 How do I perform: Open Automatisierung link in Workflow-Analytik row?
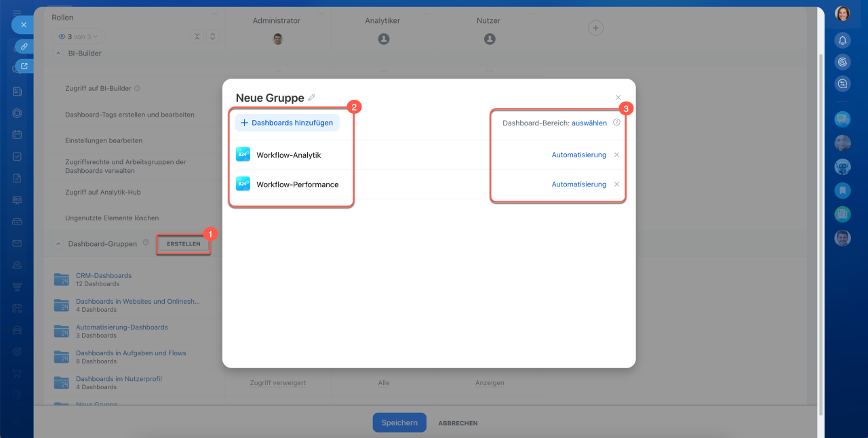coord(578,155)
